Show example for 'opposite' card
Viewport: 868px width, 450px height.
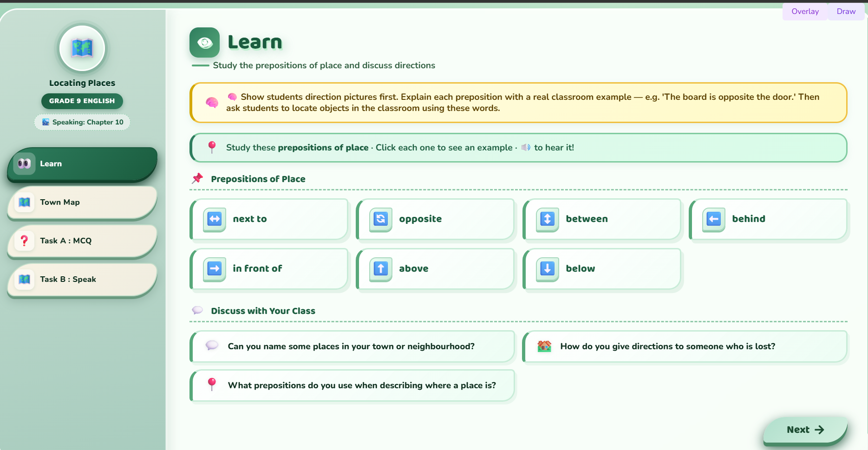point(436,219)
